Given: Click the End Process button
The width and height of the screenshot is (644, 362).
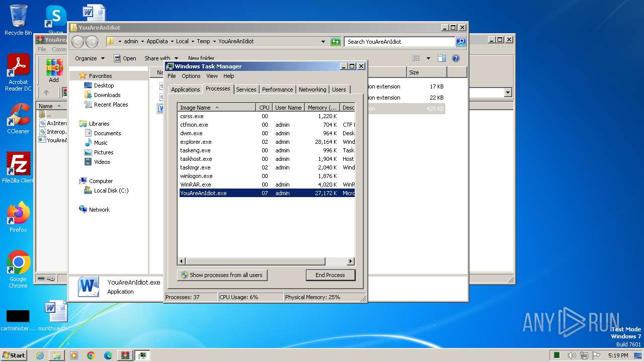Looking at the screenshot, I should click(330, 275).
